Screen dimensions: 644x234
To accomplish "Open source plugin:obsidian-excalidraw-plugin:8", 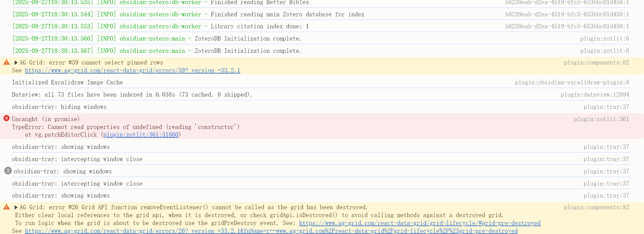I will point(572,82).
